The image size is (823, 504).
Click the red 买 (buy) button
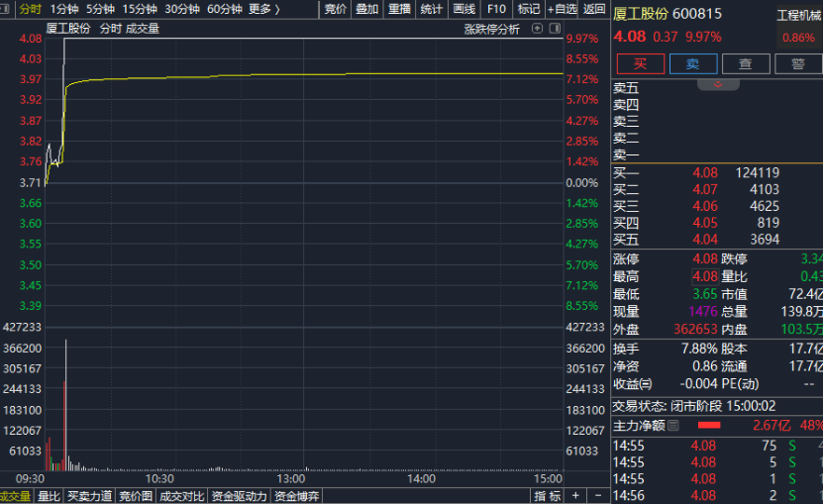click(641, 64)
